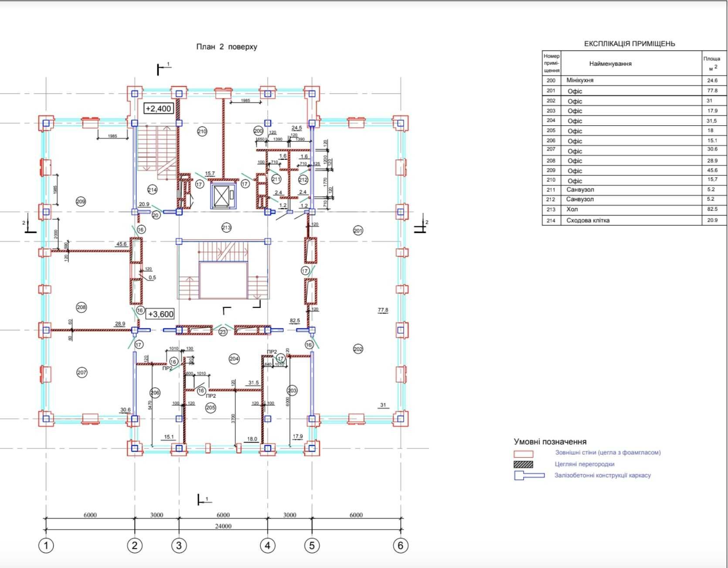Click room marker 202 on the floor plan
Image resolution: width=728 pixels, height=568 pixels.
click(x=358, y=349)
